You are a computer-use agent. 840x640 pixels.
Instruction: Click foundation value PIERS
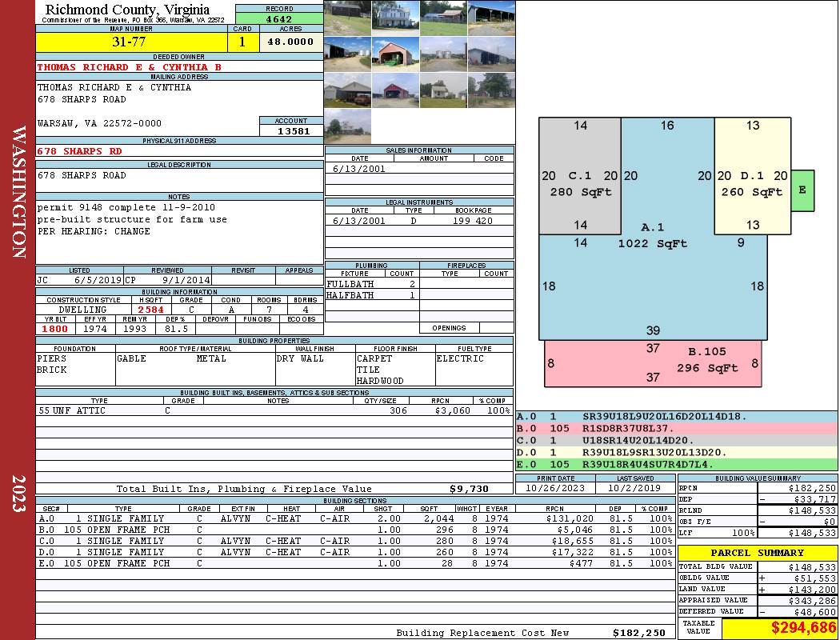click(51, 358)
